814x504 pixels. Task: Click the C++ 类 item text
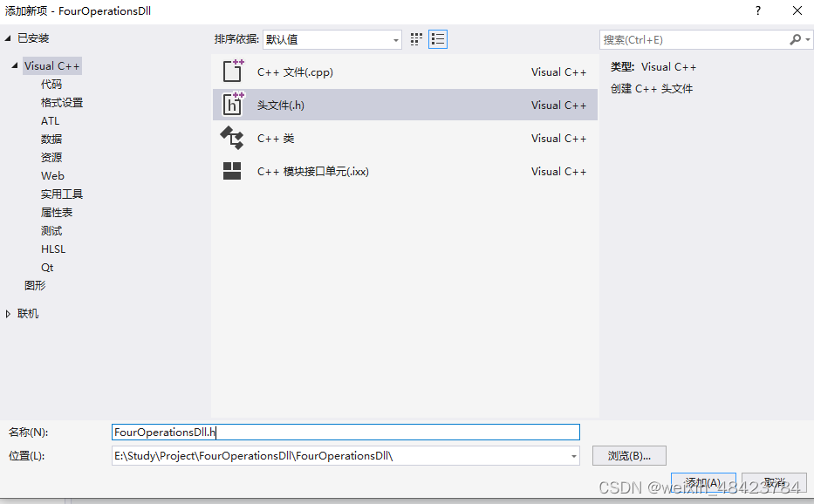[276, 139]
